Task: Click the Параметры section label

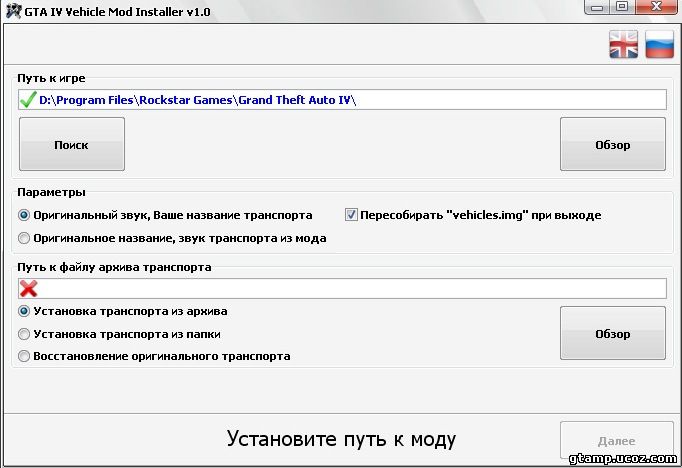Action: pos(51,192)
